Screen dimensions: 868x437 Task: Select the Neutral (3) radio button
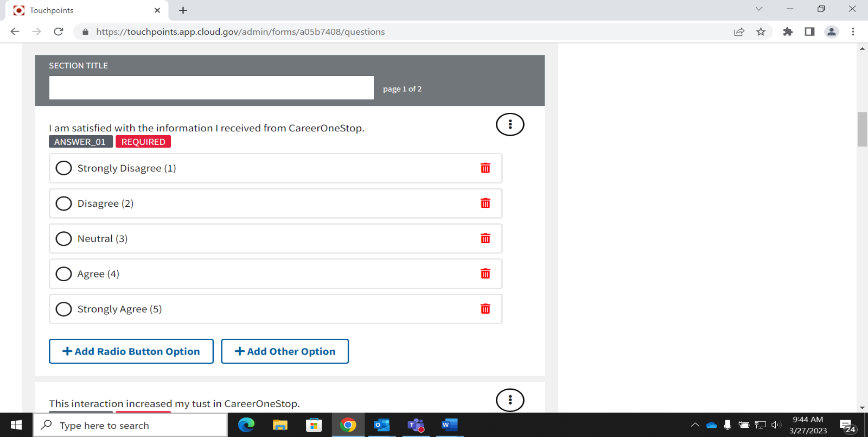click(64, 239)
